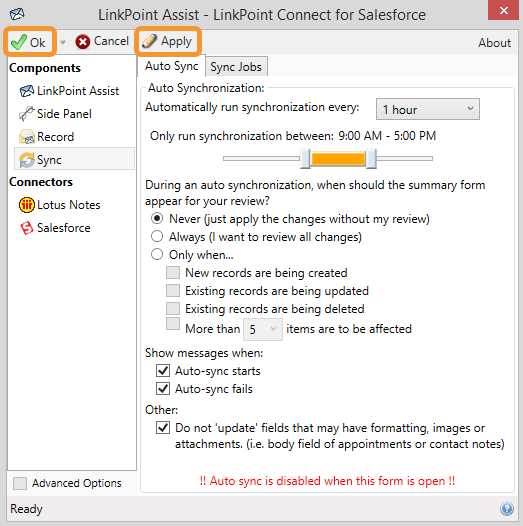The height and width of the screenshot is (526, 523).
Task: Click the Apply pencil icon
Action: click(x=149, y=41)
